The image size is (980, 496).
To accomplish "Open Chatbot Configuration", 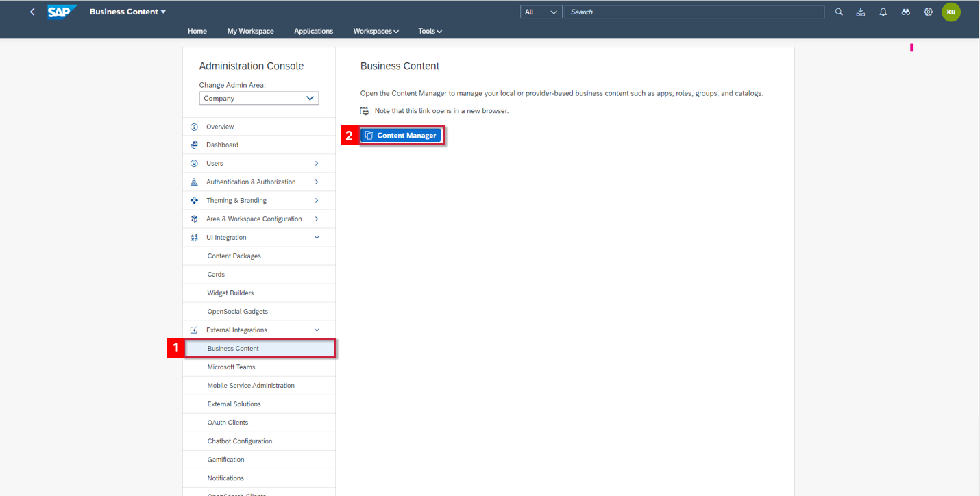I will pos(259,441).
